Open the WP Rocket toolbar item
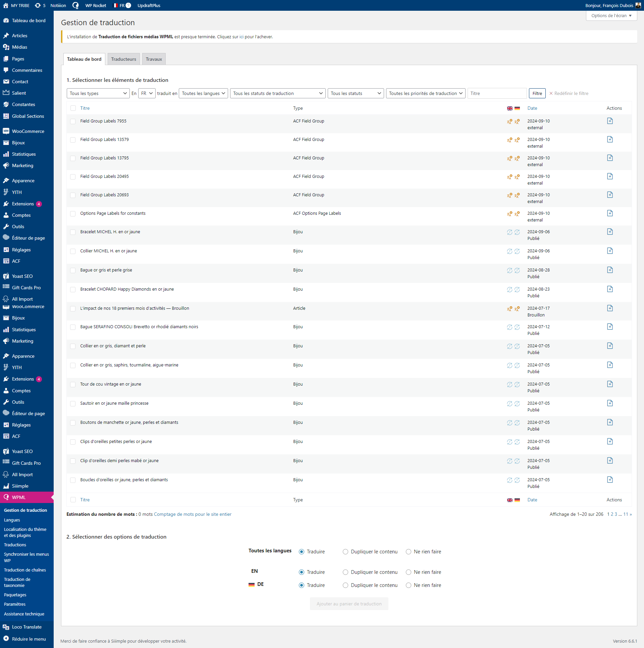The height and width of the screenshot is (648, 644). [x=96, y=5]
